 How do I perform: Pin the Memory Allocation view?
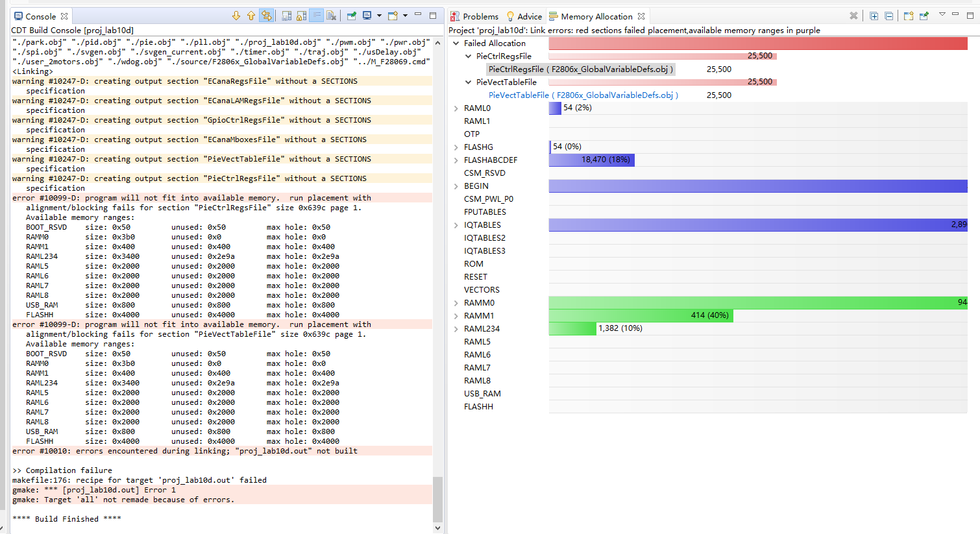pyautogui.click(x=924, y=16)
